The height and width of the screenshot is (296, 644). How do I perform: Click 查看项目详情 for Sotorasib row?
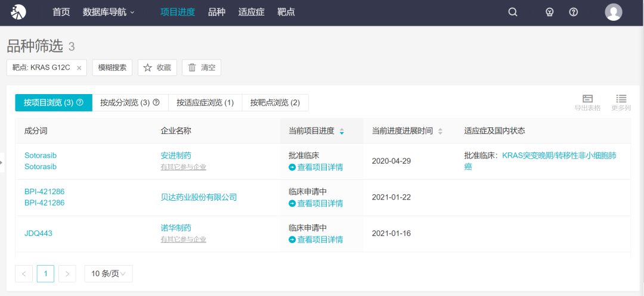(x=316, y=167)
